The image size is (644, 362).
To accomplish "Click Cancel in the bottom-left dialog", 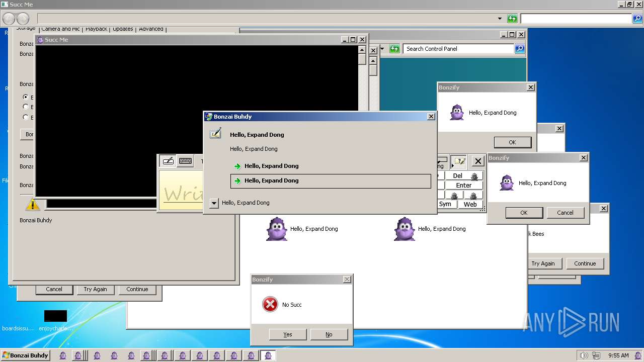I will (54, 289).
